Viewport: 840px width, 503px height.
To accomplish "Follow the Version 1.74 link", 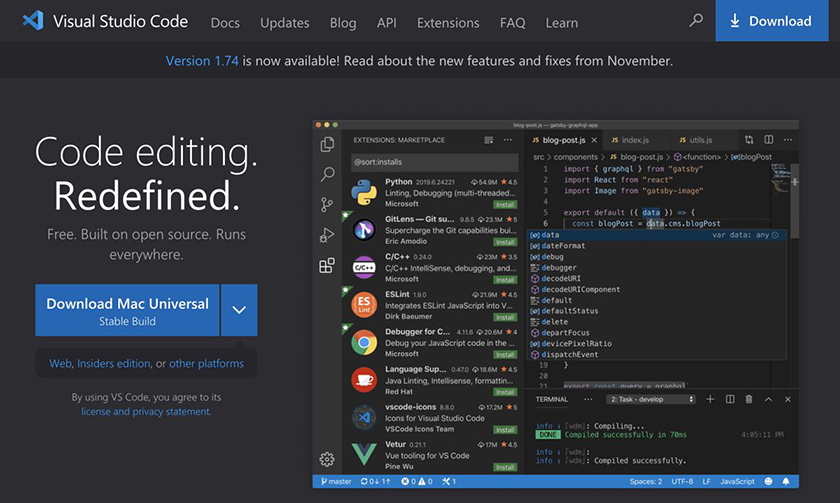I will 202,61.
